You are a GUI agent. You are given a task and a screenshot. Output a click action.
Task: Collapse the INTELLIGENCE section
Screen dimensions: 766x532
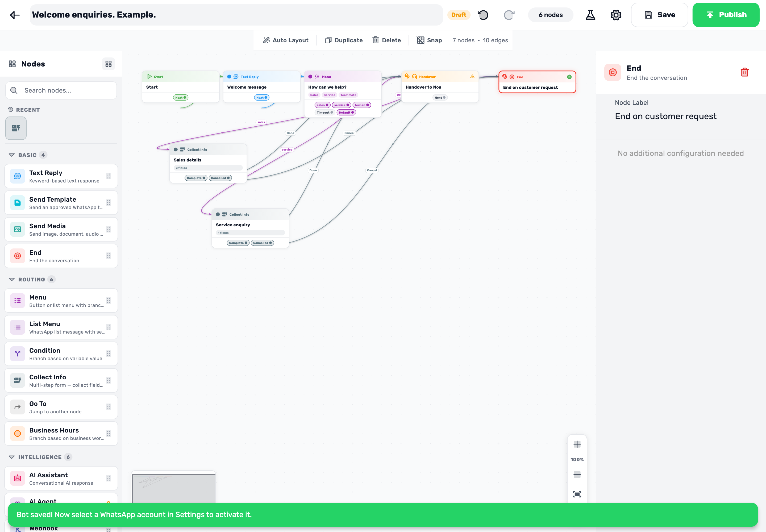click(12, 457)
